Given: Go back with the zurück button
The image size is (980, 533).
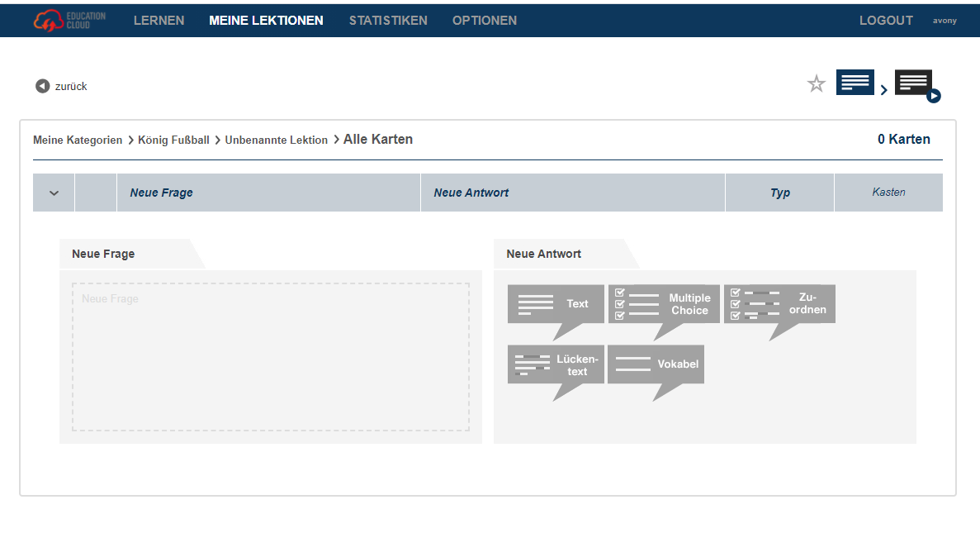Looking at the screenshot, I should [62, 86].
